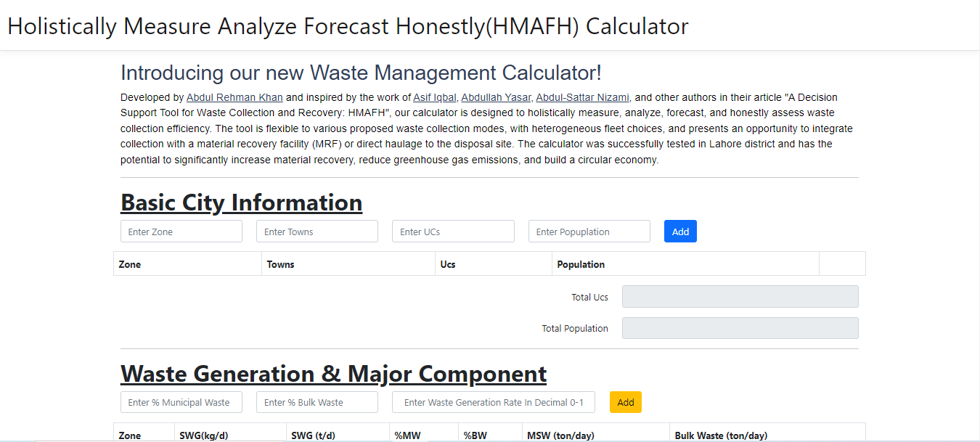Select the Waste Generation Rate input box
Screen dimensions: 980x442
pyautogui.click(x=494, y=402)
